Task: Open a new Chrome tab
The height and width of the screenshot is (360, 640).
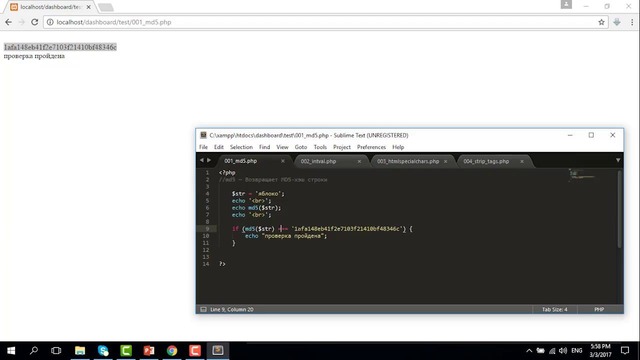Action: click(106, 7)
